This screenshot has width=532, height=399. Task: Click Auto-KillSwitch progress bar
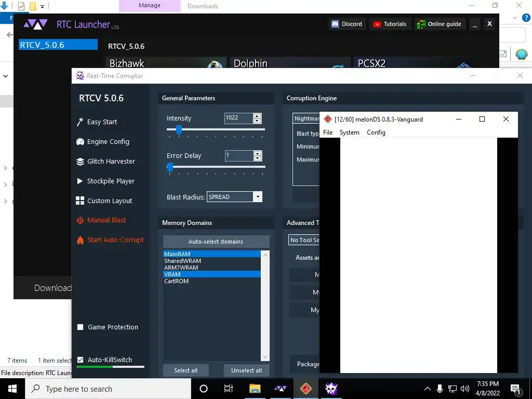click(111, 367)
